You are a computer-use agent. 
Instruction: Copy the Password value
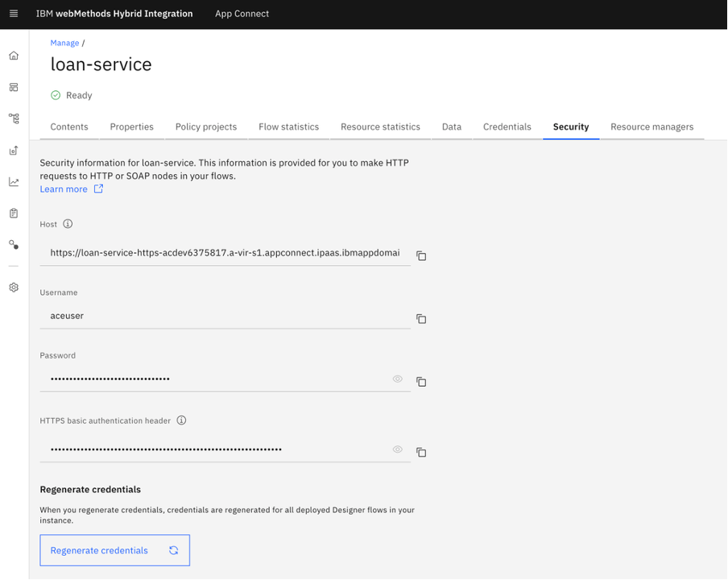(x=421, y=382)
